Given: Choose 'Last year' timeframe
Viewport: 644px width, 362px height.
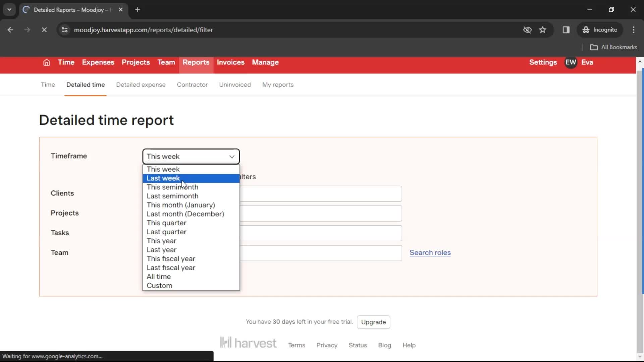Looking at the screenshot, I should coord(191,250).
